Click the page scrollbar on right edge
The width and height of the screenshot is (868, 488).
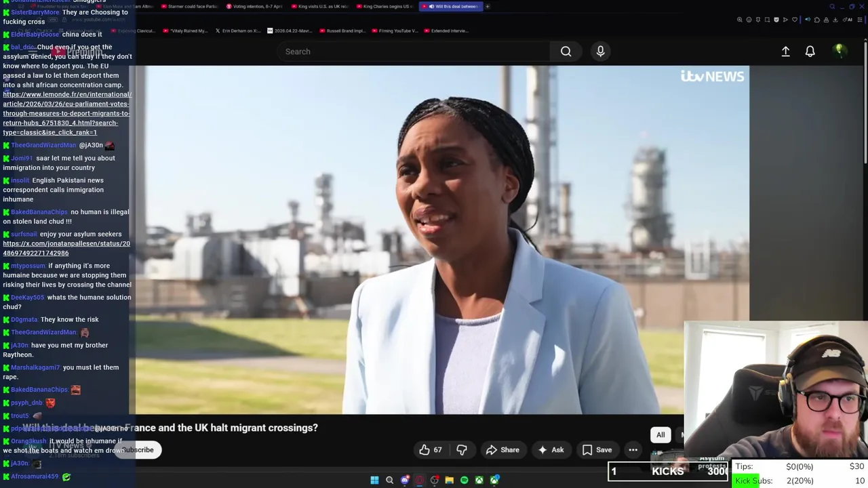[x=865, y=102]
